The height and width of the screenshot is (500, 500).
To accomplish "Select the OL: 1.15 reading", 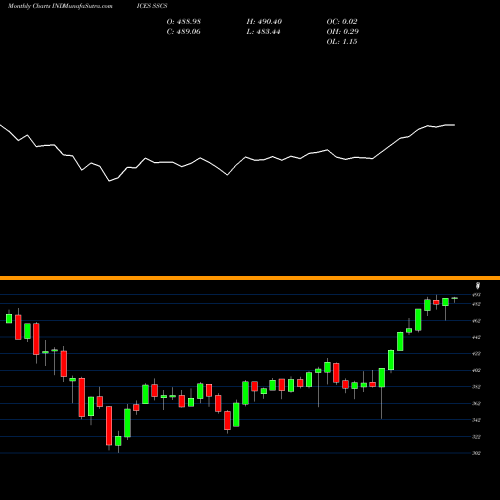I will pos(342,42).
